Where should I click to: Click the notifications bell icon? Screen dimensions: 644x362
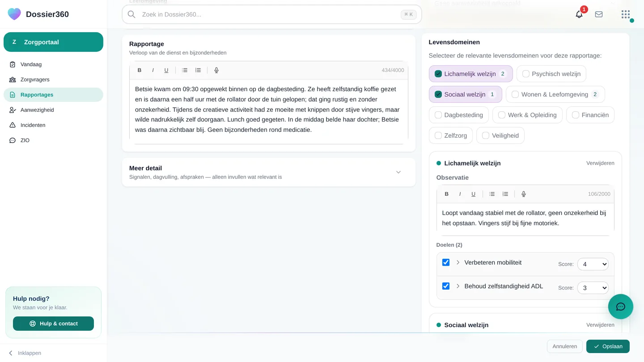(579, 14)
